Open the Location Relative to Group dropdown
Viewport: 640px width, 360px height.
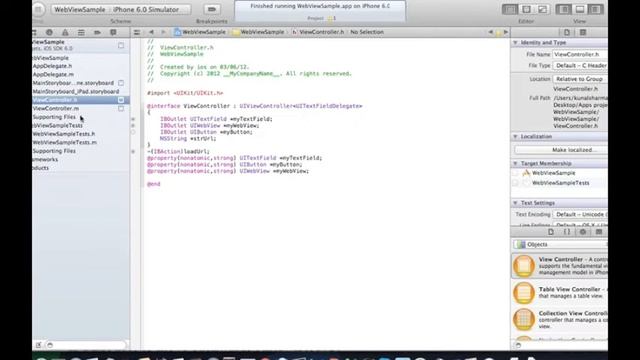tap(580, 79)
